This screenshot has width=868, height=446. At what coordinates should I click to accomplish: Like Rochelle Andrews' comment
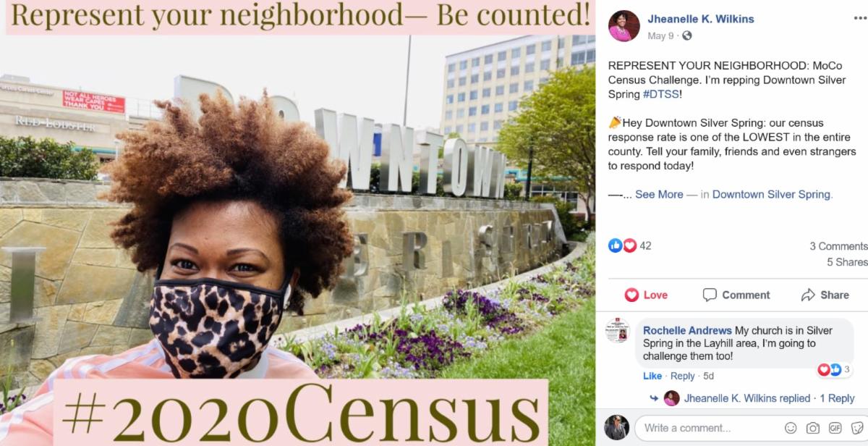pos(652,376)
